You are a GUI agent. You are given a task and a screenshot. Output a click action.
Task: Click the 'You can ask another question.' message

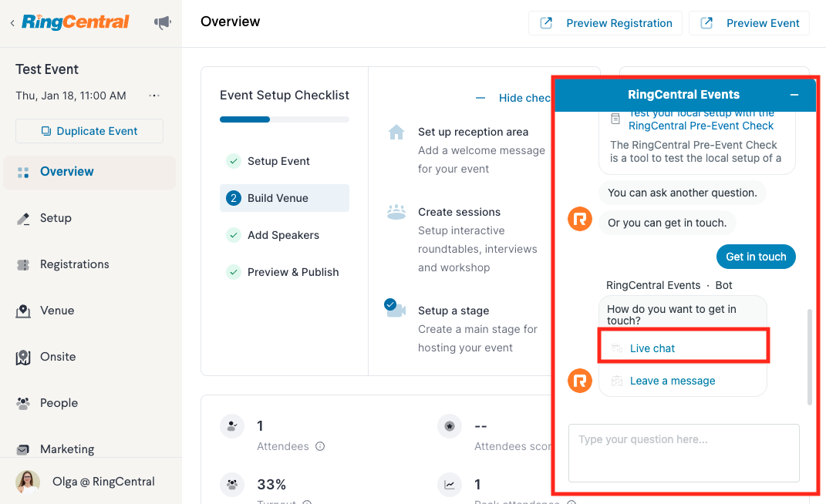tap(683, 193)
